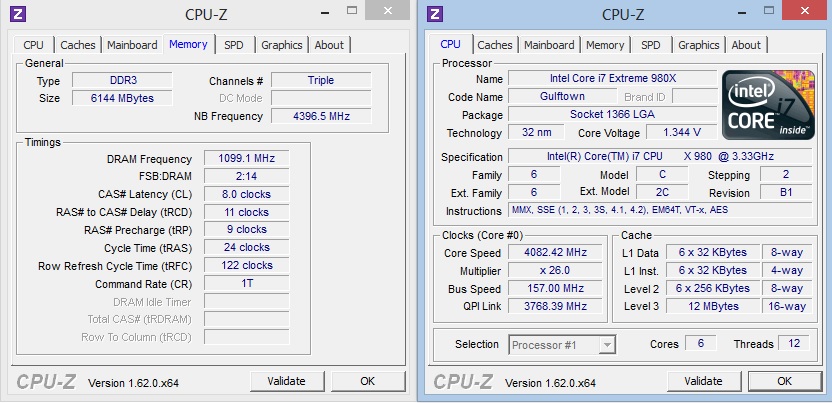Open the CPU tab in the left window

(x=33, y=45)
